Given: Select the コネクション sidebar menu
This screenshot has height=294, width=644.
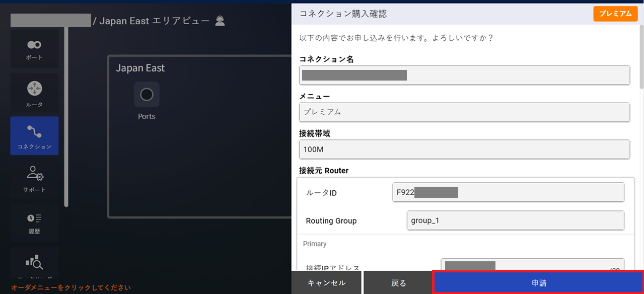Looking at the screenshot, I should coord(34,136).
